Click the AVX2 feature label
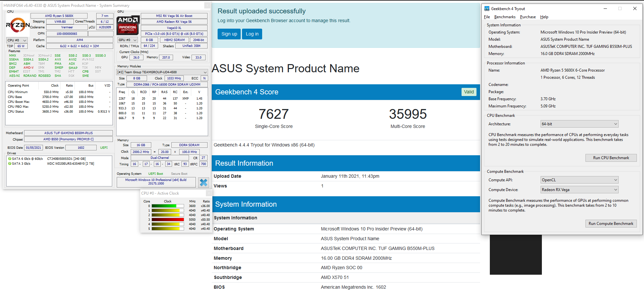Image resolution: width=644 pixels, height=290 pixels. point(73,60)
